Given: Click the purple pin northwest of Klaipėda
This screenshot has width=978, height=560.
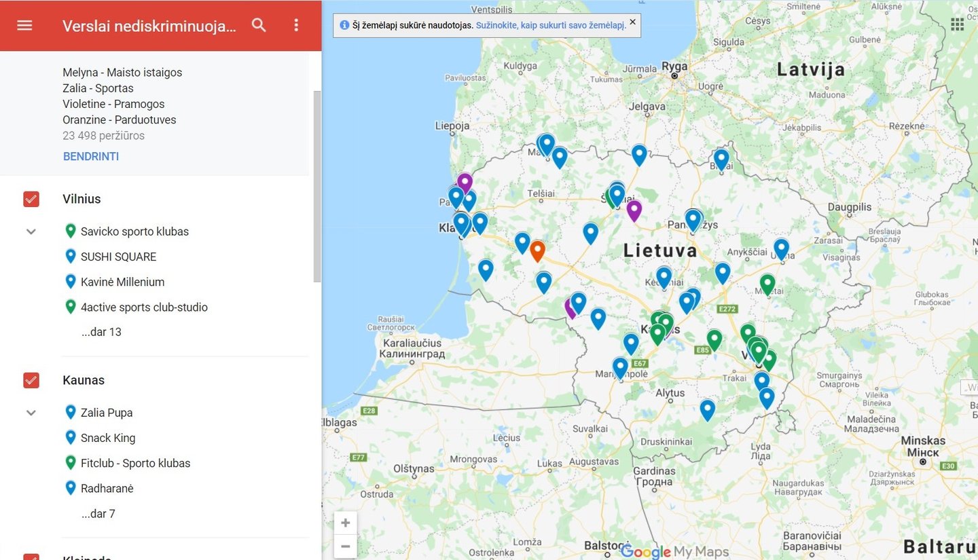Looking at the screenshot, I should tap(465, 182).
